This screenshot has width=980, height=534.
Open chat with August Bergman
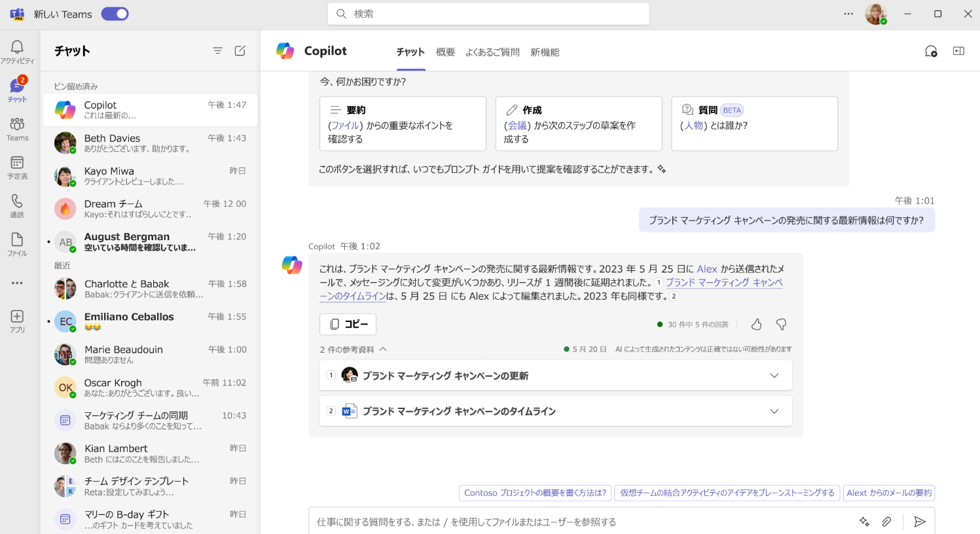[x=151, y=241]
